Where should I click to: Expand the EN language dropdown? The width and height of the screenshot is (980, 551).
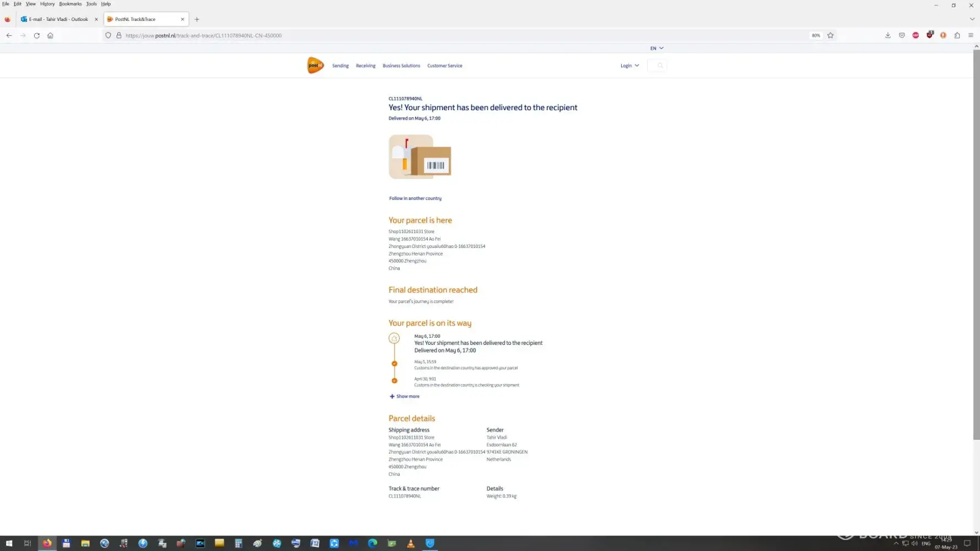pyautogui.click(x=656, y=48)
